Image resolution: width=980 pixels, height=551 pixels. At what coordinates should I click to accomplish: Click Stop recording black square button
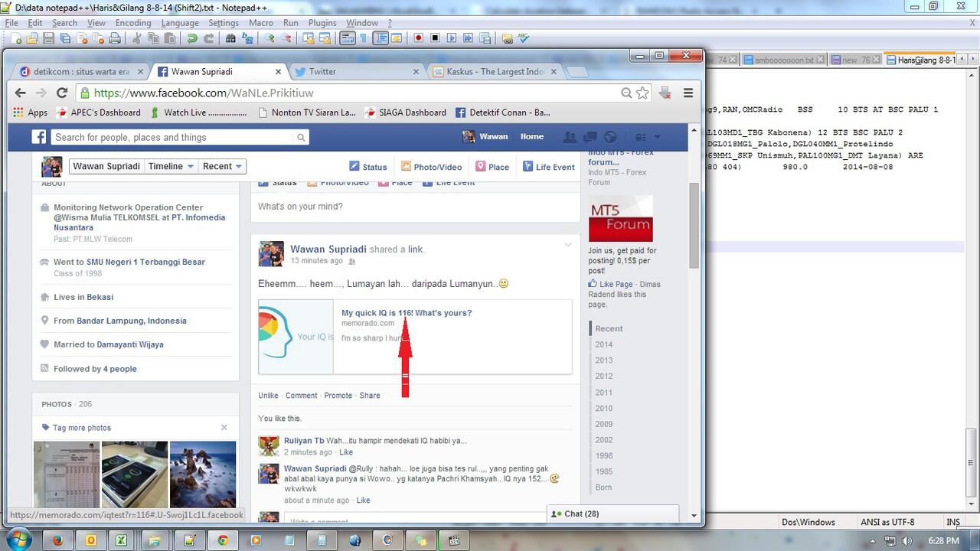pos(435,37)
